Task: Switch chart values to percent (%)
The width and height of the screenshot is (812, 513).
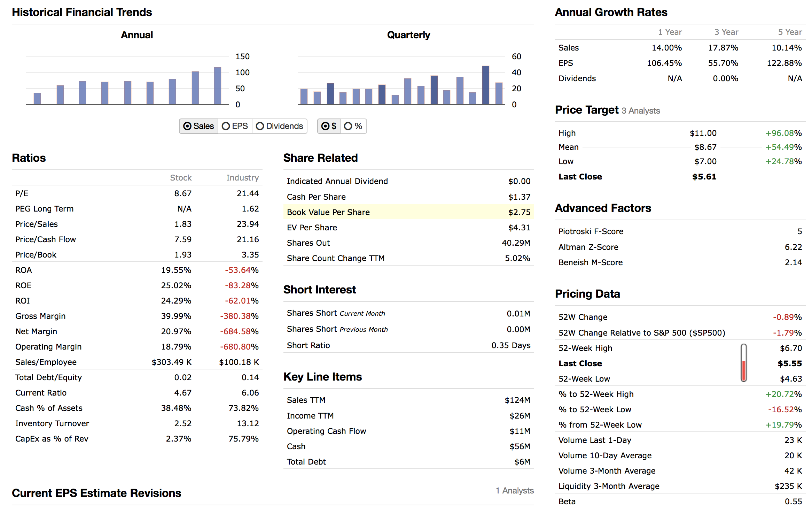Action: coord(353,126)
